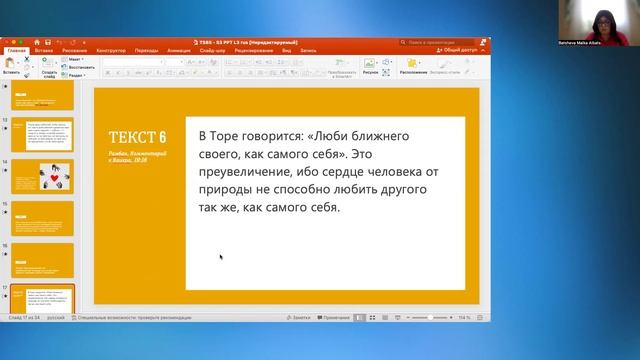Image resolution: width=640 pixels, height=360 pixels.
Task: Click the Shapes icon next to Рисунок
Action: coord(386,62)
